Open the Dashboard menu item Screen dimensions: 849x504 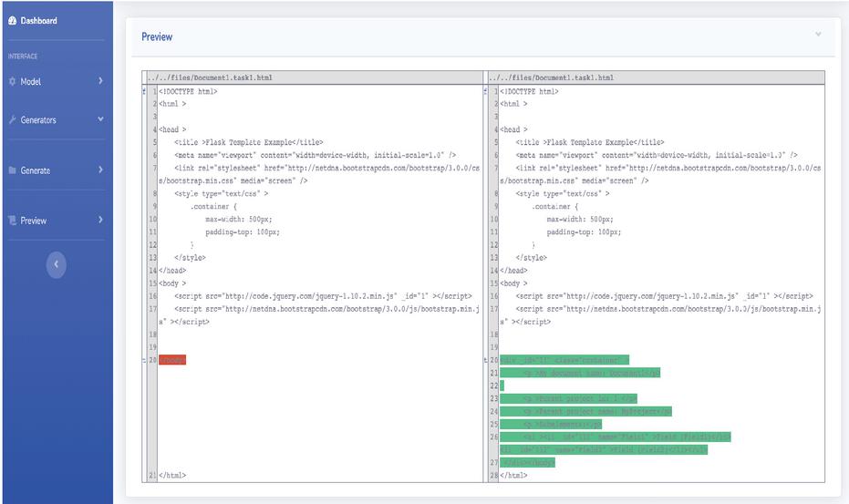(x=38, y=21)
